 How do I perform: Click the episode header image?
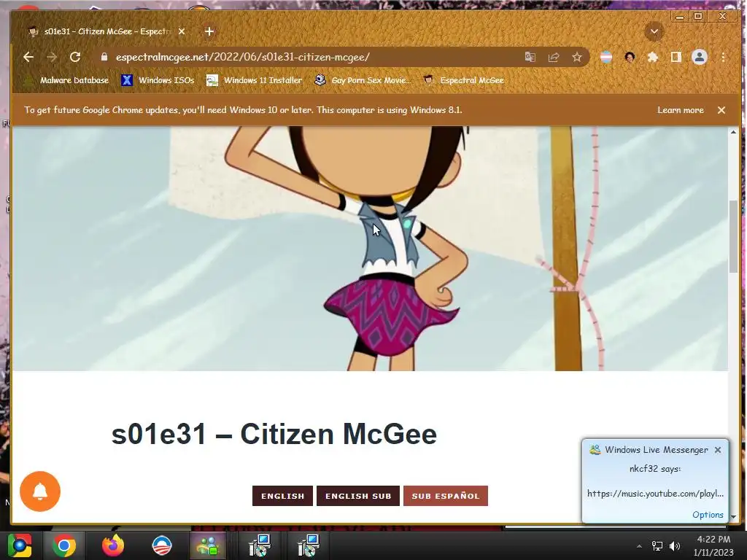tap(370, 248)
